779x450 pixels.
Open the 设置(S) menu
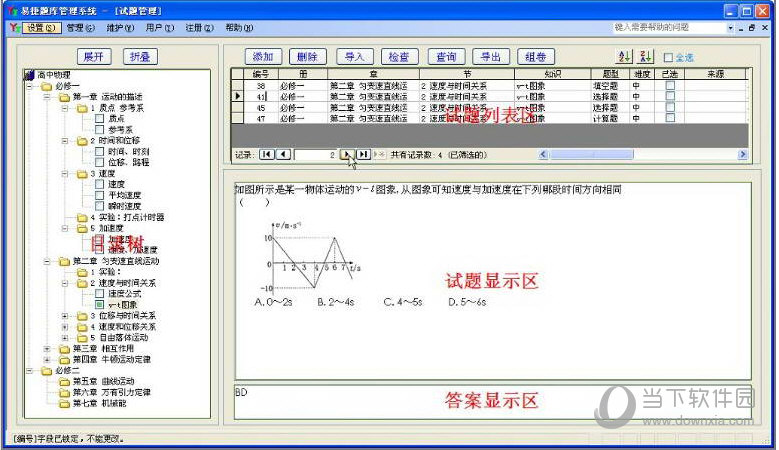[42, 28]
